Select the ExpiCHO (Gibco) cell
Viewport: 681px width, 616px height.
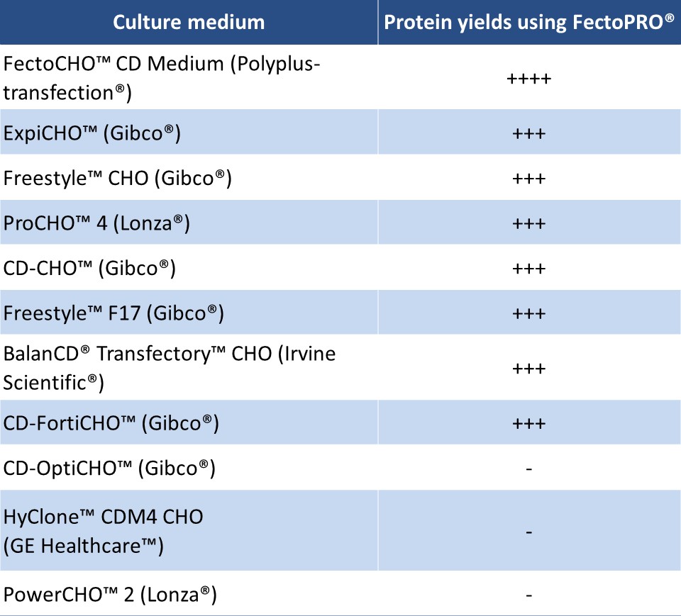(x=92, y=133)
